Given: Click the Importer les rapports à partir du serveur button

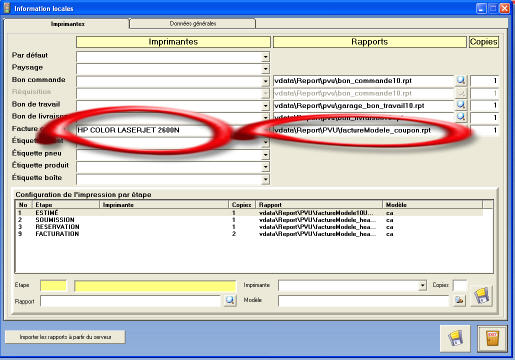Looking at the screenshot, I should [65, 337].
